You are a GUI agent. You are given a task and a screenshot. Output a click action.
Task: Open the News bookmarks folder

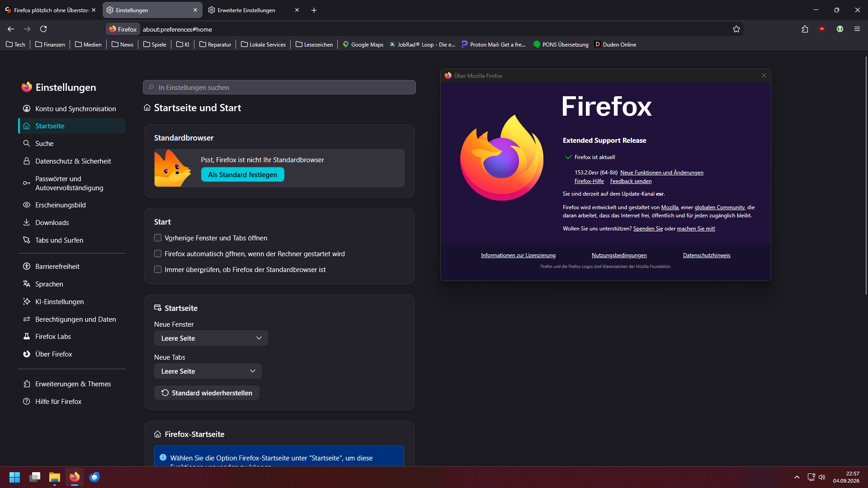[123, 45]
